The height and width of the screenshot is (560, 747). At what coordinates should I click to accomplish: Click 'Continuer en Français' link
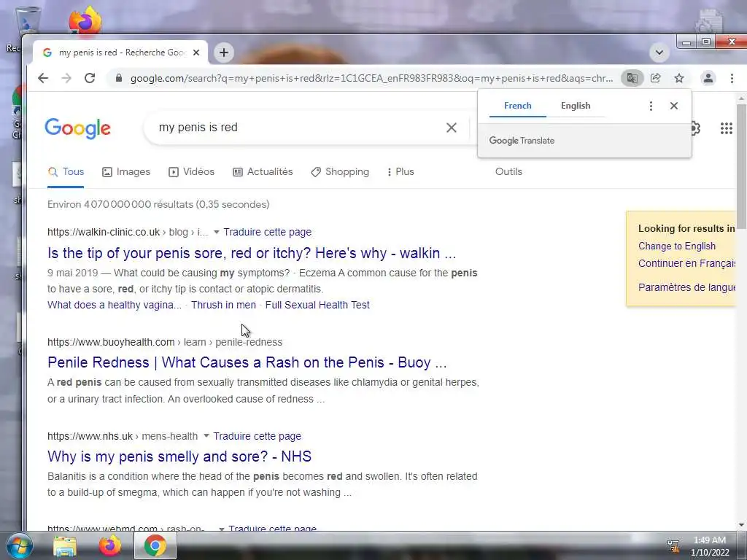[686, 263]
